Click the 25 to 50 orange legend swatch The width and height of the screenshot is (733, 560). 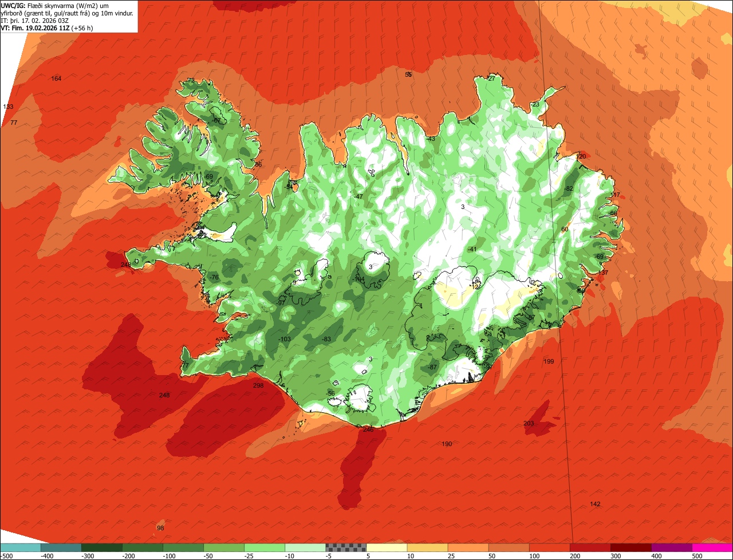tap(468, 547)
